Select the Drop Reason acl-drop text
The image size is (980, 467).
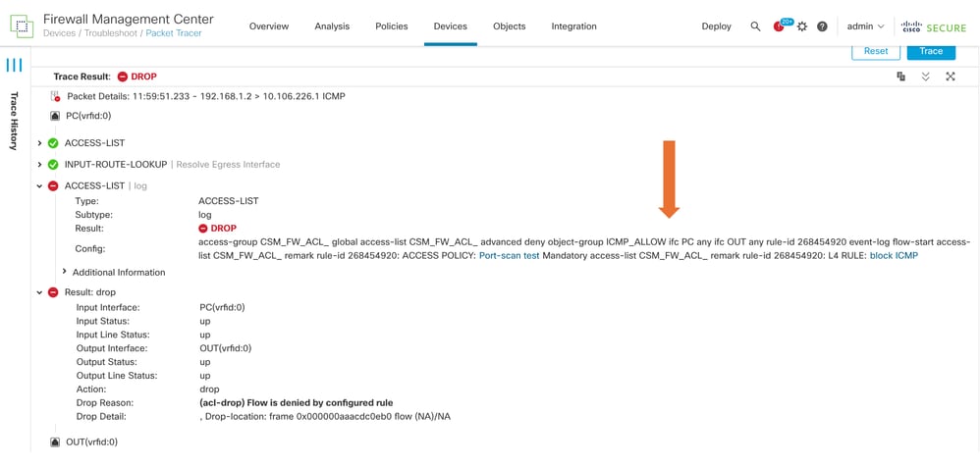point(296,402)
